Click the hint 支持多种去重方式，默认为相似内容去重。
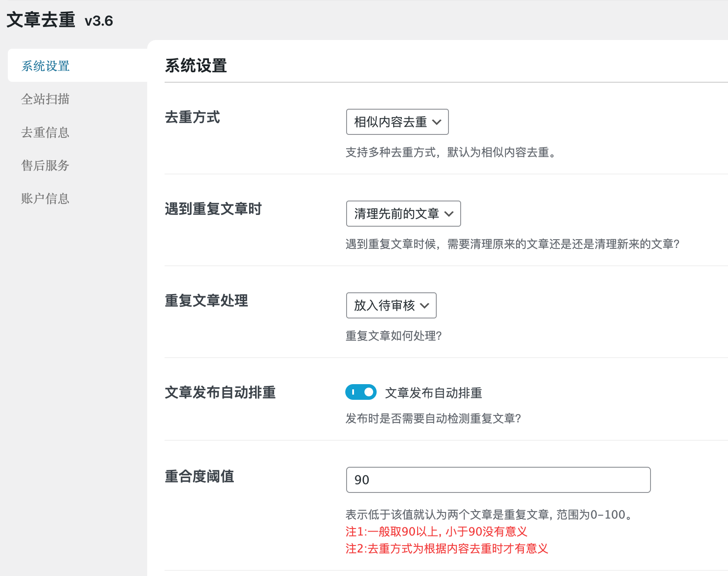 (x=451, y=152)
